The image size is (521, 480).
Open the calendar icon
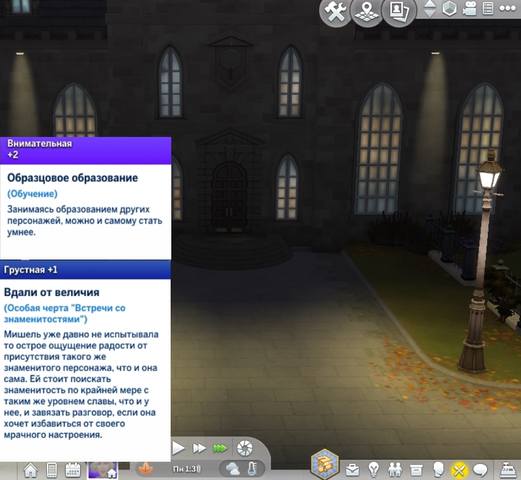[x=73, y=470]
